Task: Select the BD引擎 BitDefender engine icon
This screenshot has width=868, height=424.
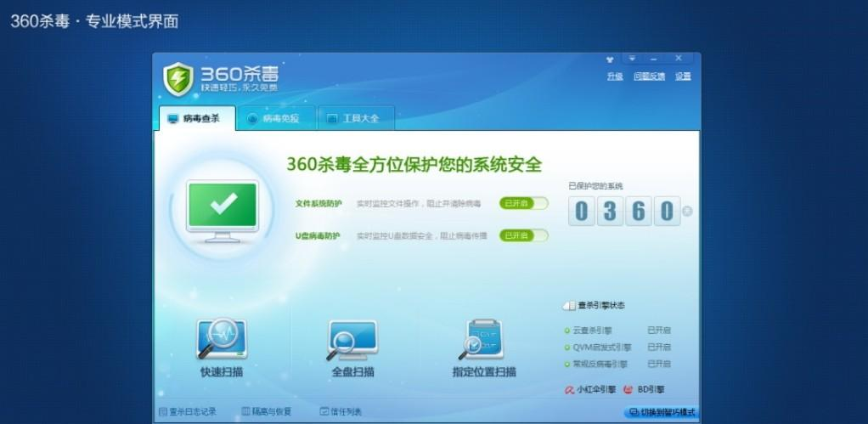Action: [628, 390]
